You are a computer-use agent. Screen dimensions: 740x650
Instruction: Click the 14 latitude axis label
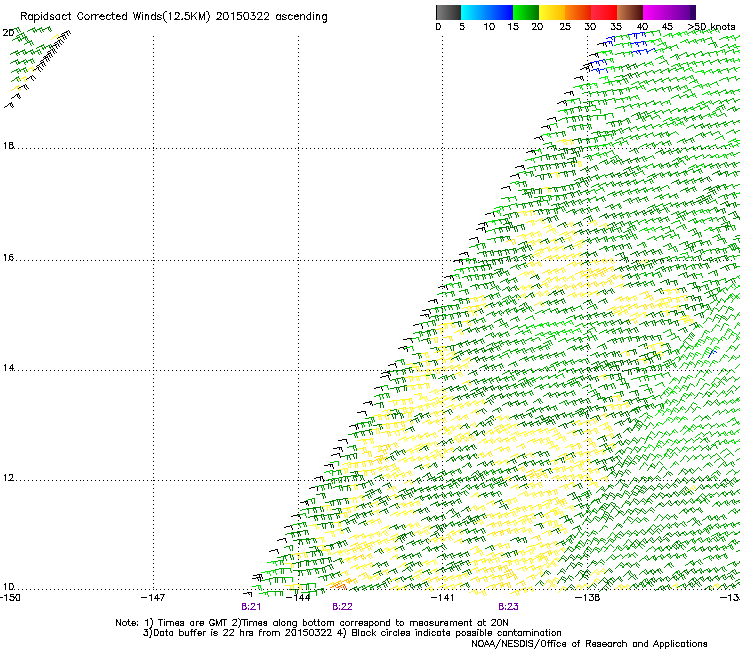point(8,368)
